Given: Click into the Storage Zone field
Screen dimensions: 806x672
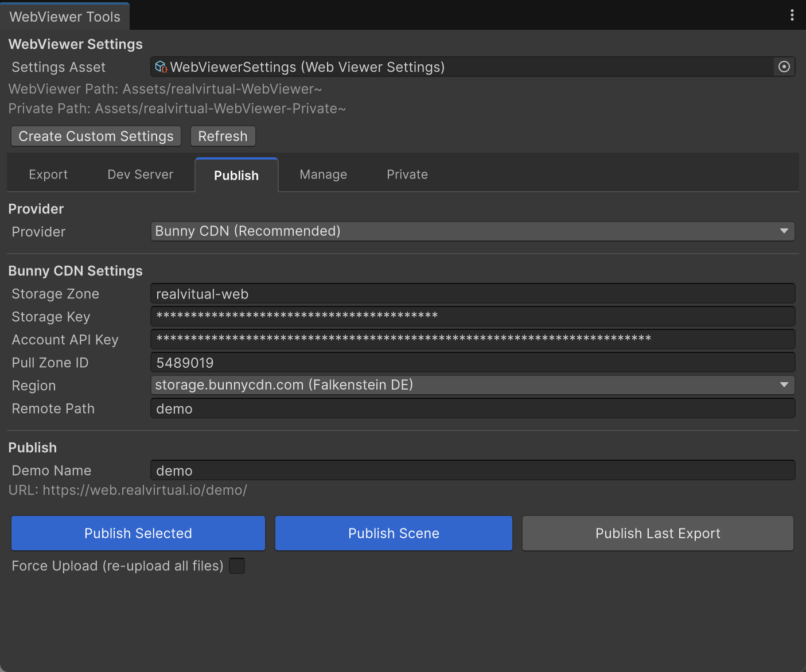Looking at the screenshot, I should click(472, 294).
